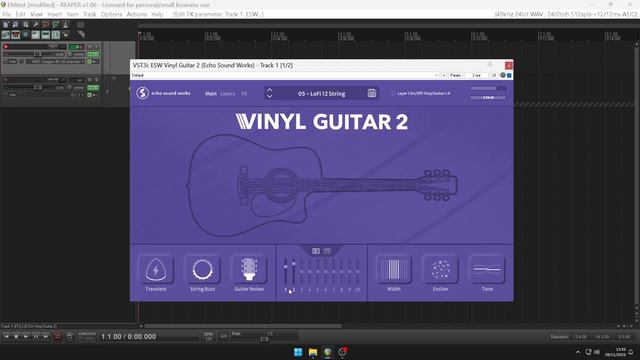Screen dimensions: 640x360
Task: Click the String Buzz ring icon
Action: click(x=202, y=269)
